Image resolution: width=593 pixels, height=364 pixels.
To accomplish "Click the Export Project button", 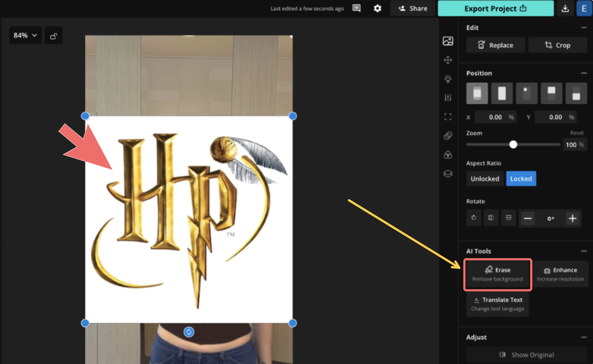I will (x=495, y=8).
